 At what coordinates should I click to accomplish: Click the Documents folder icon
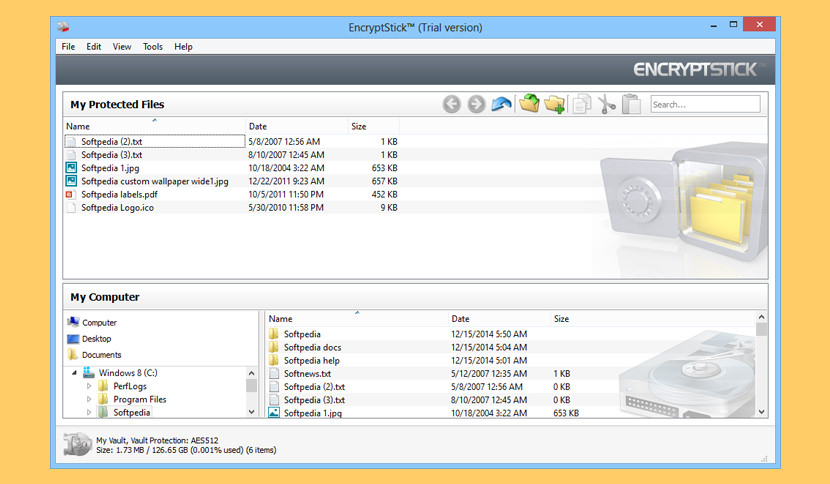pos(73,354)
